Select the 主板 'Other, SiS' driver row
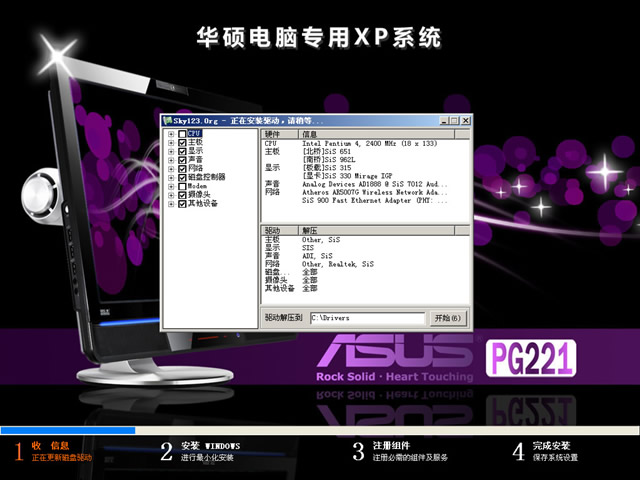 pyautogui.click(x=365, y=240)
